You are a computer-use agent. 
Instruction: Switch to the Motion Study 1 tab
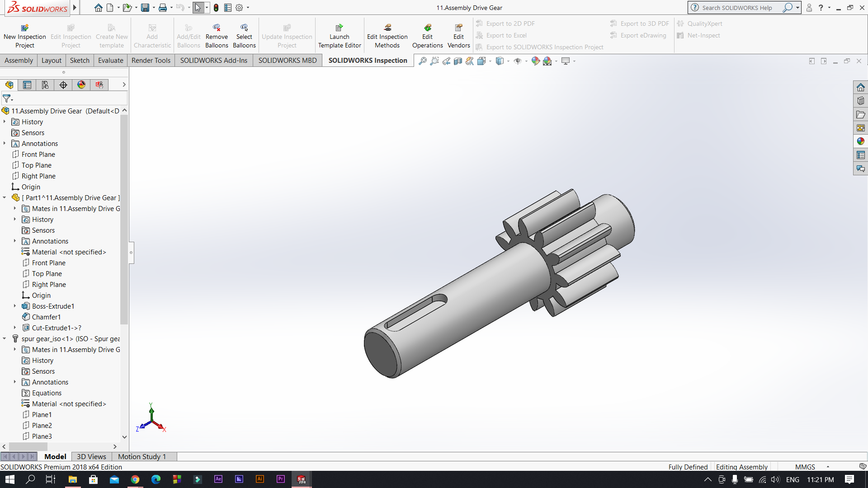tap(142, 456)
